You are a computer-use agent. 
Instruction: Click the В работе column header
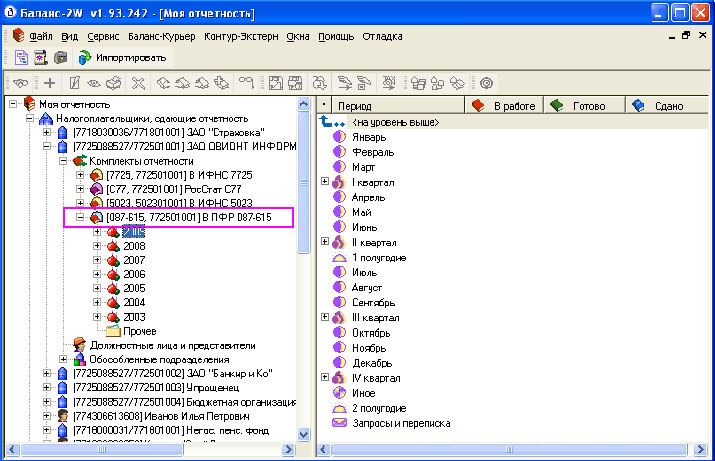[x=504, y=106]
